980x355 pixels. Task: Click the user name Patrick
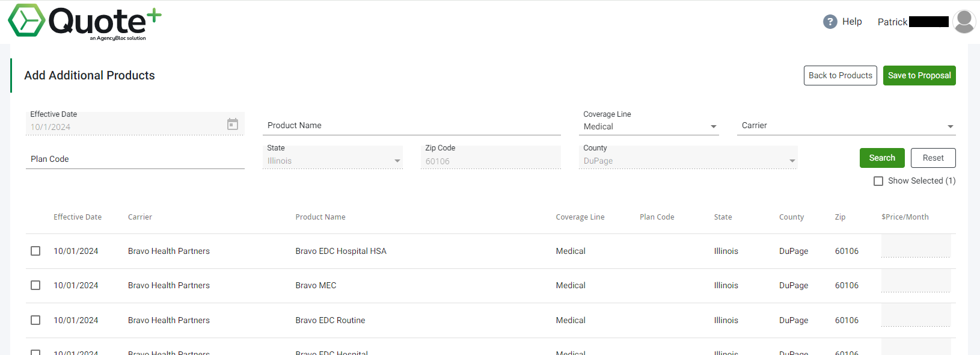892,22
